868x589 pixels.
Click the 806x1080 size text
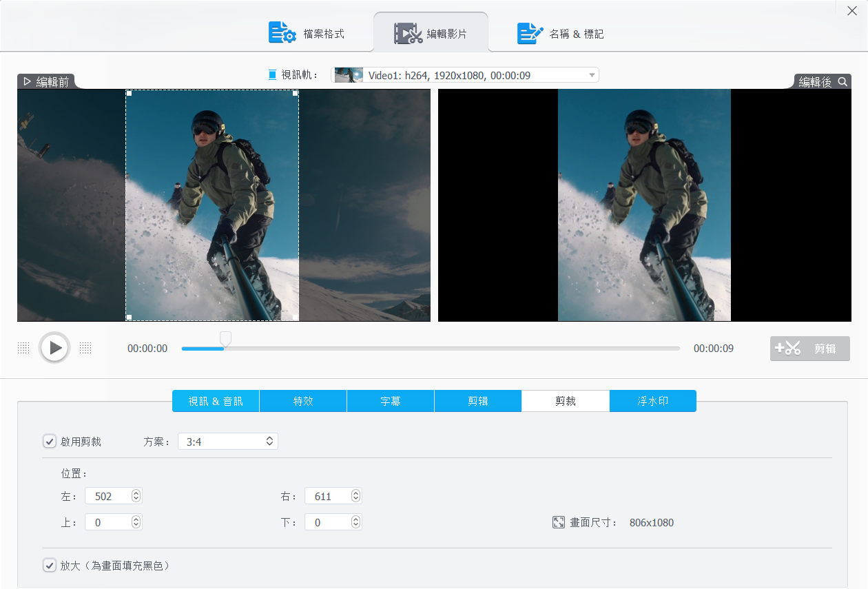point(652,523)
